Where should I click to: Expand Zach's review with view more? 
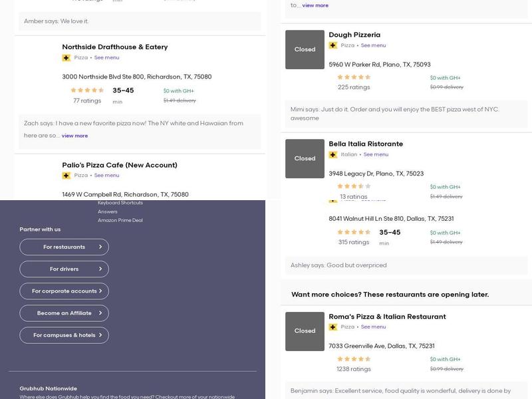74,136
